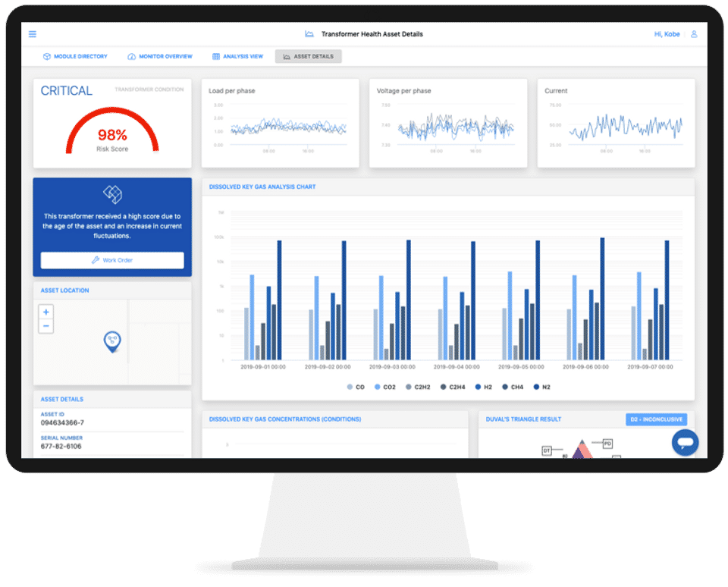Image resolution: width=728 pixels, height=587 pixels.
Task: Open the Load per phase chart
Action: click(x=280, y=123)
